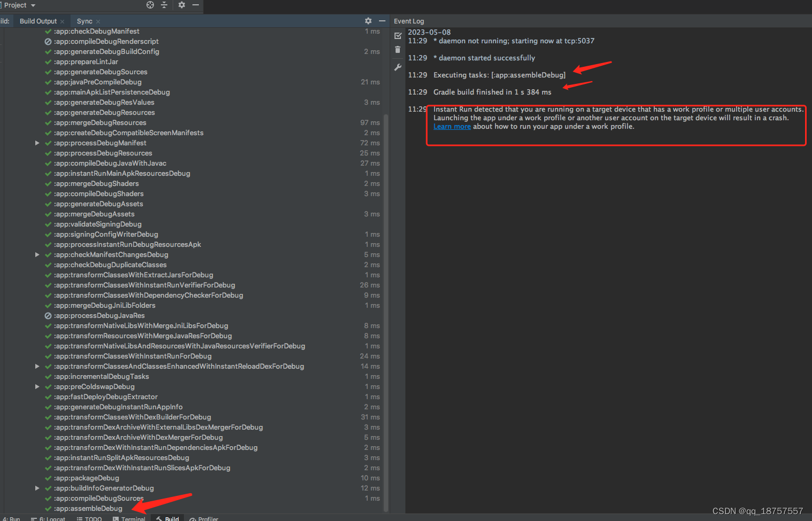Mark all Event Log notifications as read
Screen dimensions: 812x521
tap(398, 35)
